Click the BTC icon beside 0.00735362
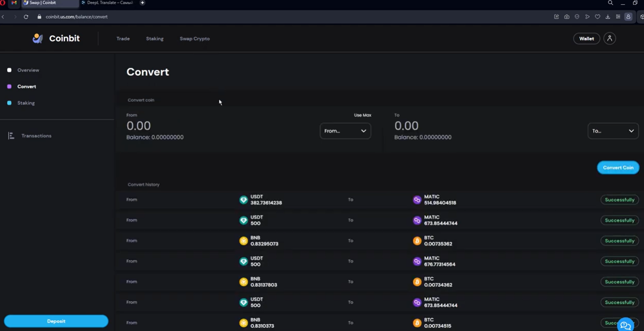Viewport: 644px width, 331px height. pos(417,241)
